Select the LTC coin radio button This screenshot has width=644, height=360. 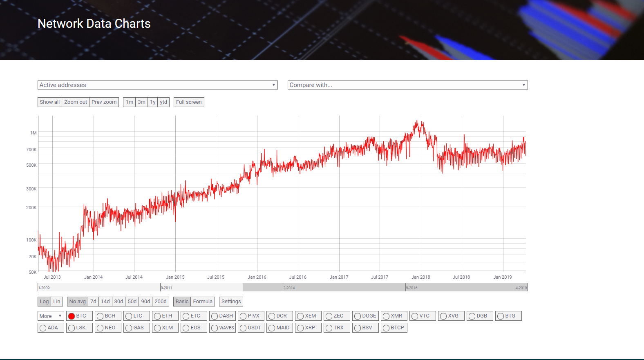129,316
